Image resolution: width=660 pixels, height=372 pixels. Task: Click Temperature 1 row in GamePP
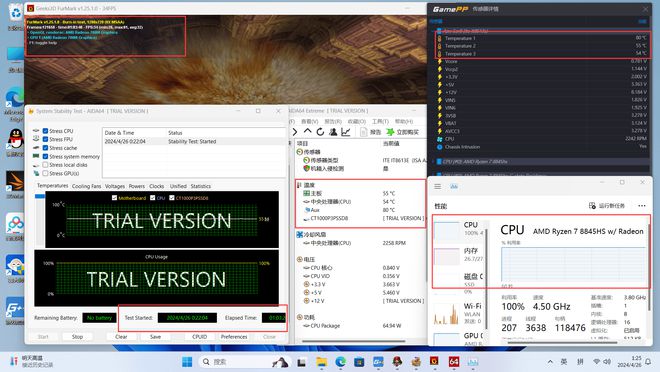[542, 38]
